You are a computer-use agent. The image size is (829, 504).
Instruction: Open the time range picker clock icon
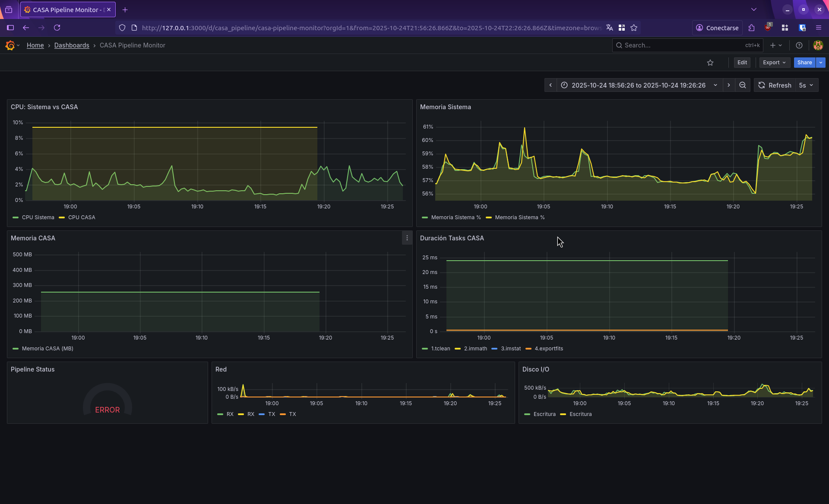pyautogui.click(x=565, y=85)
